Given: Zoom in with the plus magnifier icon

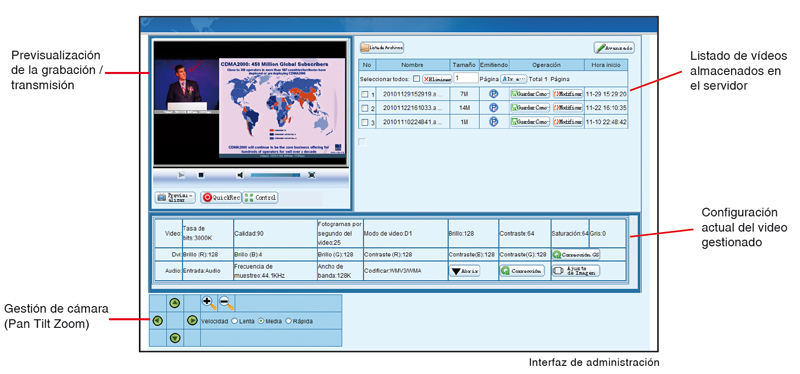Looking at the screenshot, I should 210,303.
